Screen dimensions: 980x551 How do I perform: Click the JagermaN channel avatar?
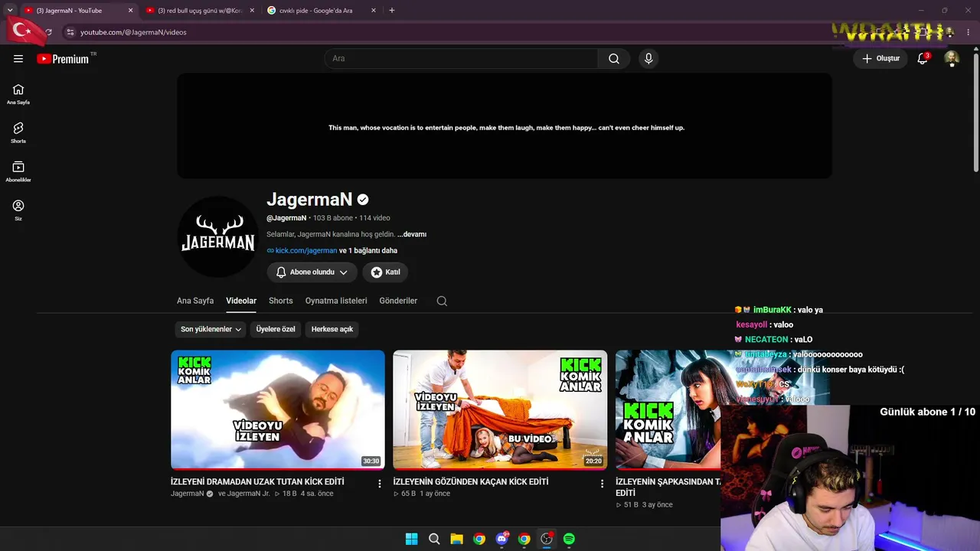(x=217, y=236)
